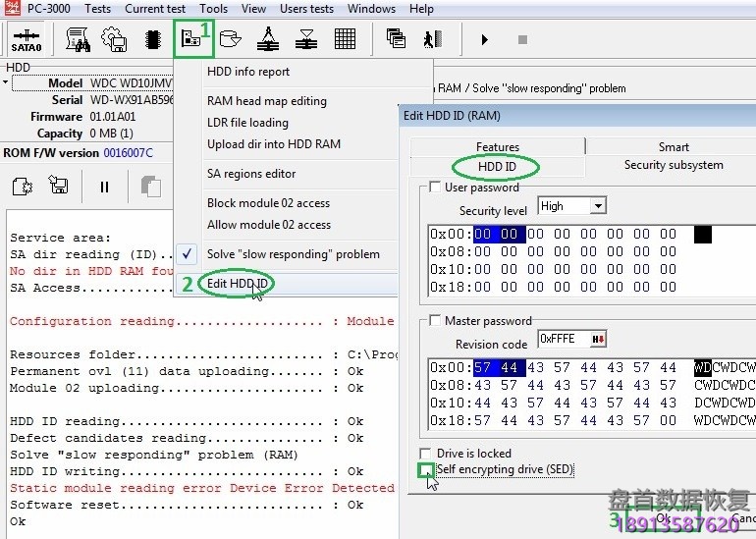This screenshot has height=539, width=756.
Task: Select Edit HDD ID menu entry
Action: (x=239, y=284)
